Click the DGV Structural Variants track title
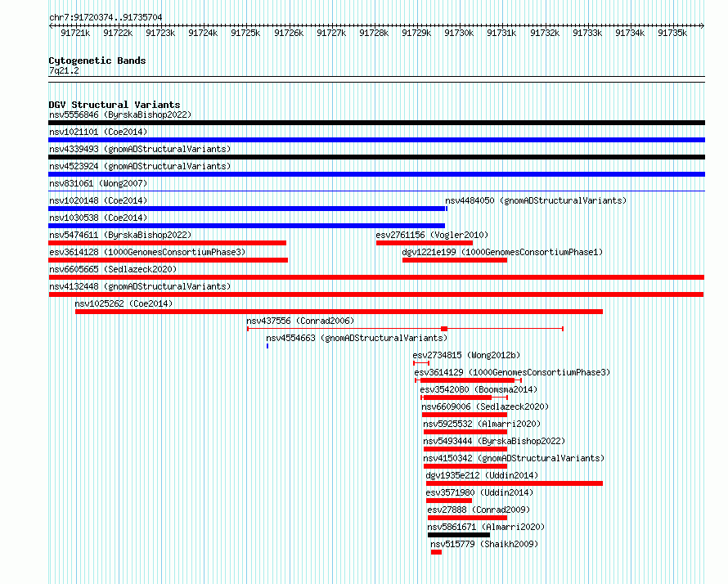This screenshot has height=584, width=728. [x=115, y=105]
